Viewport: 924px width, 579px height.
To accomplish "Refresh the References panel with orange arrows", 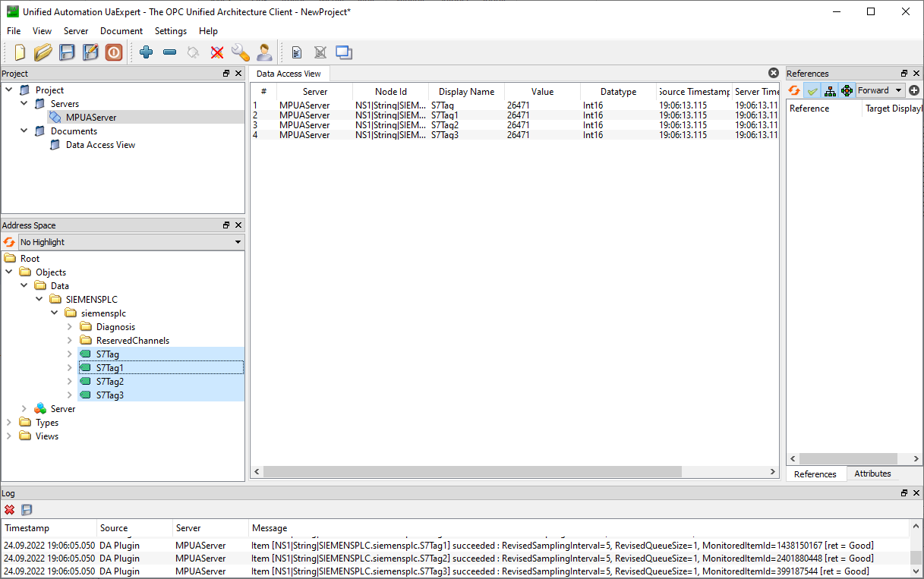I will (794, 90).
